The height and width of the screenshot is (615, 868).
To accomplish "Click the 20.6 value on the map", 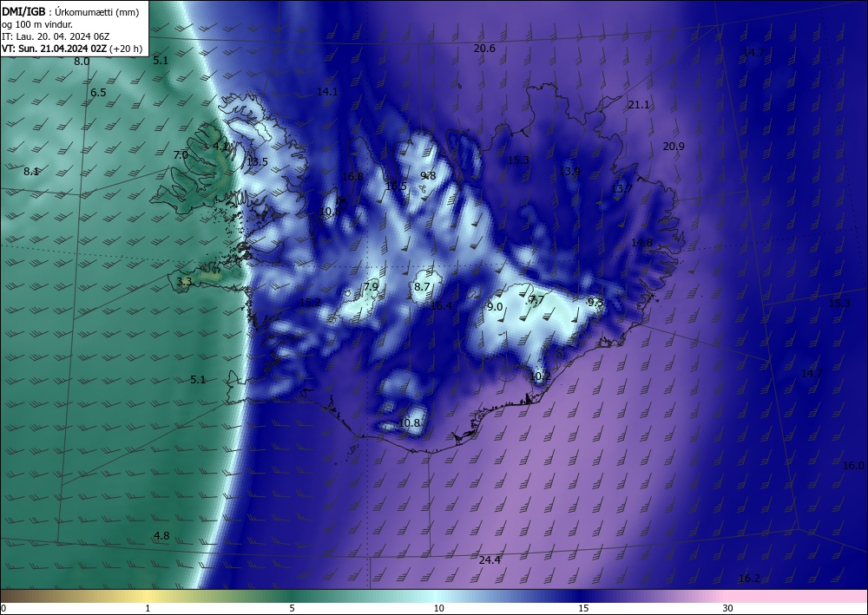I will click(484, 49).
